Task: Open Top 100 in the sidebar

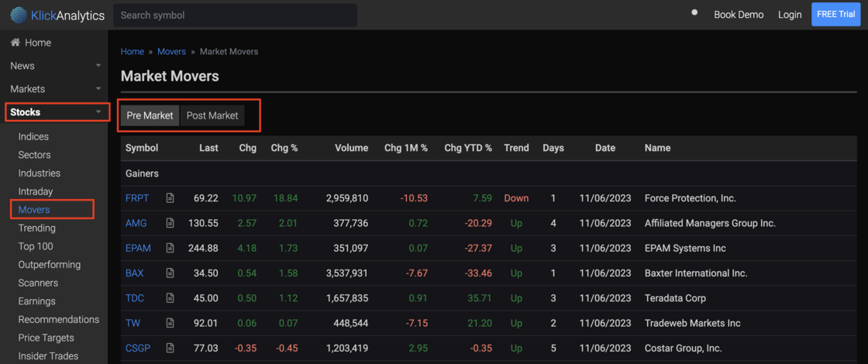Action: coord(36,246)
